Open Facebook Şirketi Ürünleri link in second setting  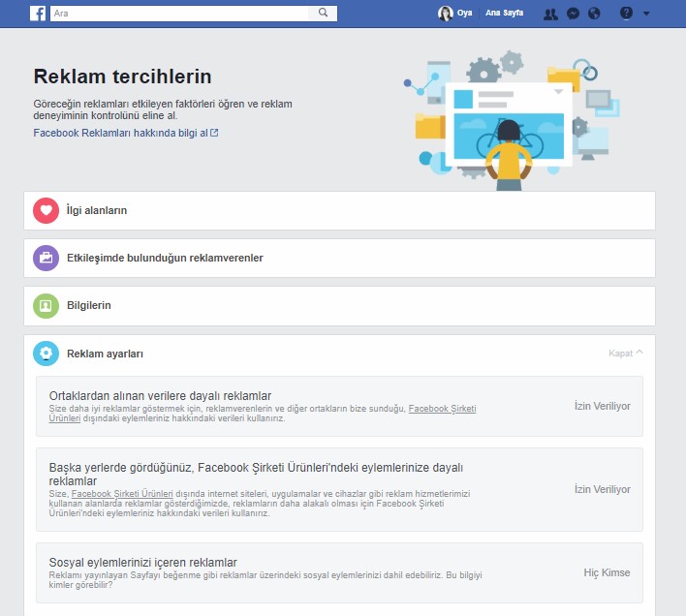click(x=122, y=494)
